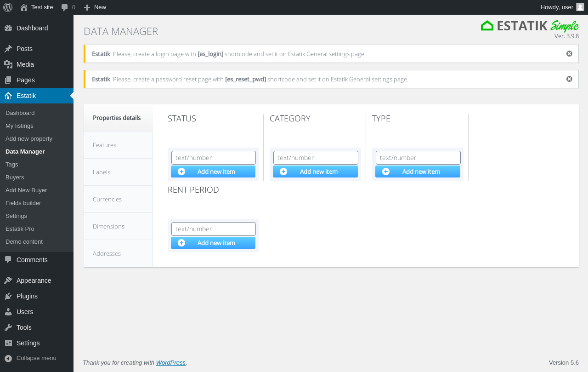Viewport: 588px width, 372px height.
Task: Add new item under Type
Action: tap(418, 172)
